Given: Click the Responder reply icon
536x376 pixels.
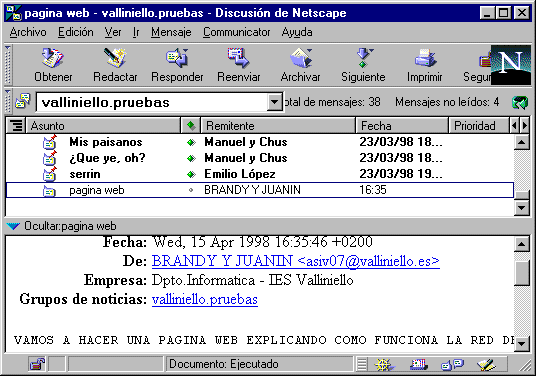Looking at the screenshot, I should click(177, 57).
